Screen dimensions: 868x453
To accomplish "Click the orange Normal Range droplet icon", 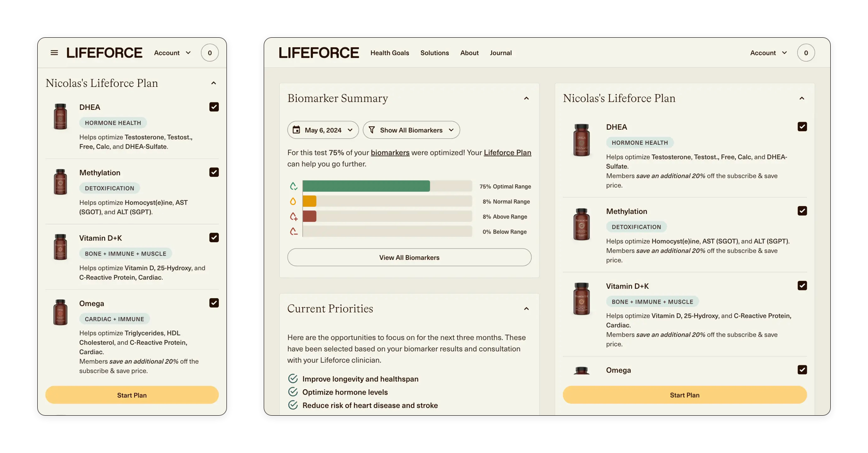I will pos(293,201).
